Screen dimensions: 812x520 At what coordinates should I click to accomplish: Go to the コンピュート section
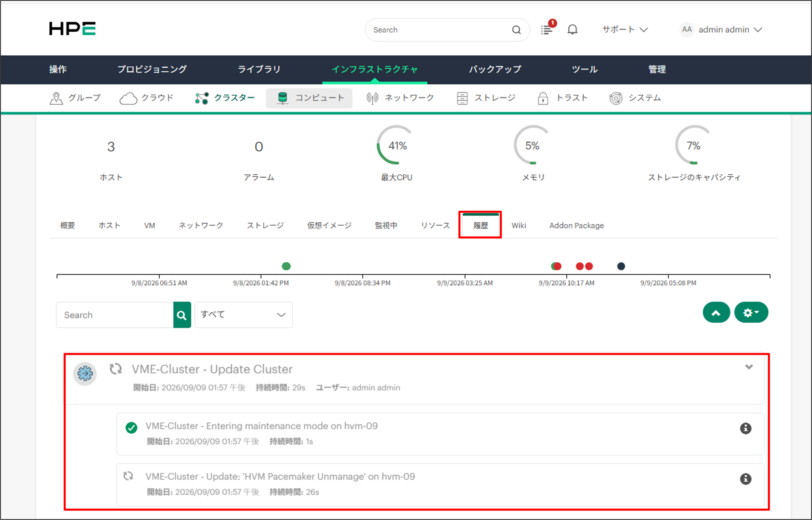[309, 98]
